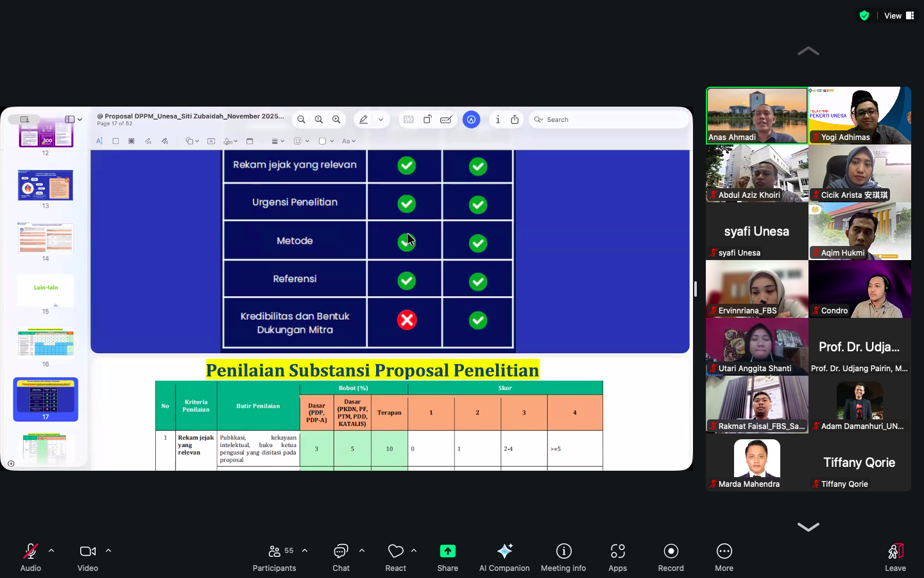Viewport: 924px width, 578px height.
Task: Expand audio options arrow next to Audio
Action: (51, 550)
